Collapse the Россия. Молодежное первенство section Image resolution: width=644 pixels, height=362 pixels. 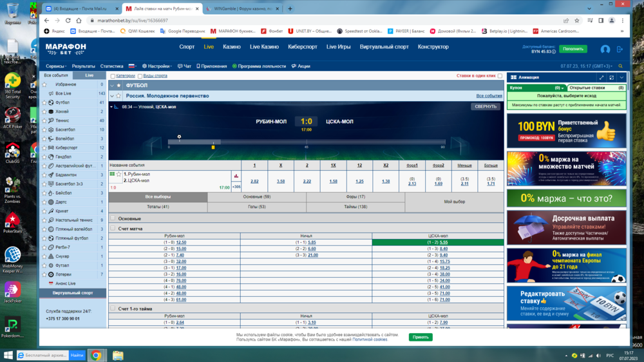[x=112, y=96]
